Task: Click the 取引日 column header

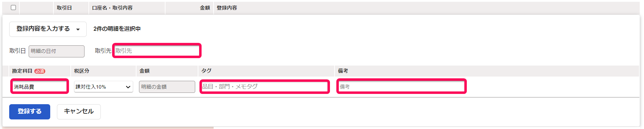Action: (64, 8)
